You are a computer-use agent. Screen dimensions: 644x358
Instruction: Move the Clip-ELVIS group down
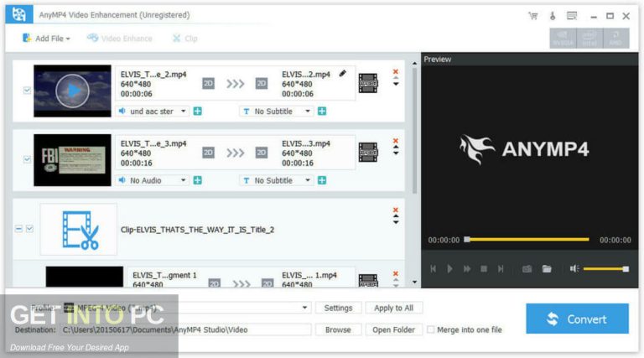pos(396,222)
